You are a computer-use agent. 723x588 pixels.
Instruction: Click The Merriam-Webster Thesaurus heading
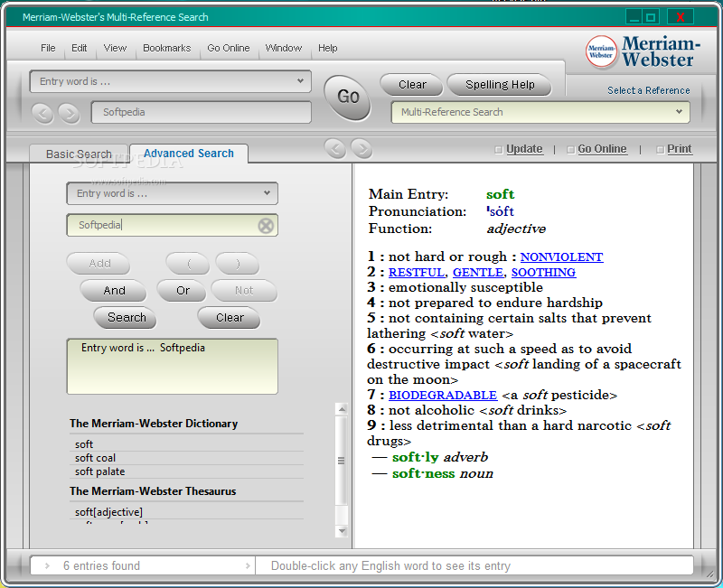(153, 491)
